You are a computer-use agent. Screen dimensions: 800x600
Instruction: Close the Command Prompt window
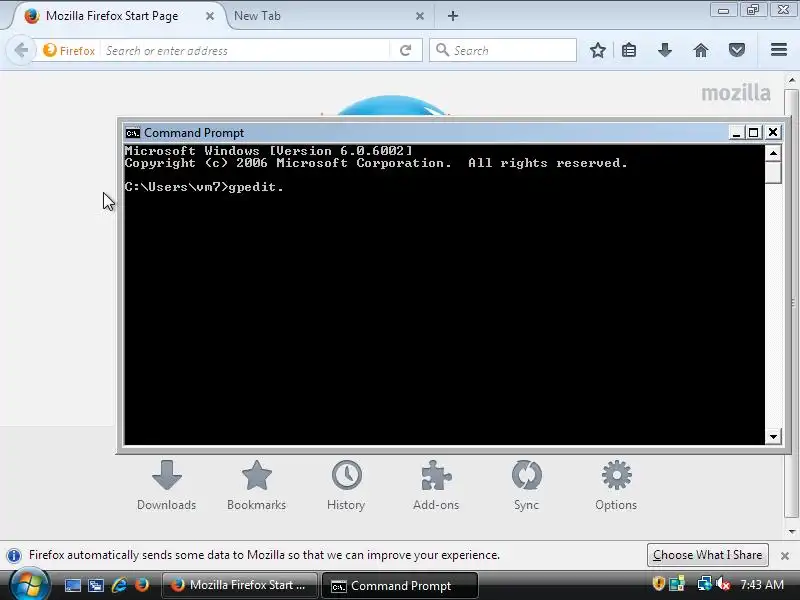point(773,133)
